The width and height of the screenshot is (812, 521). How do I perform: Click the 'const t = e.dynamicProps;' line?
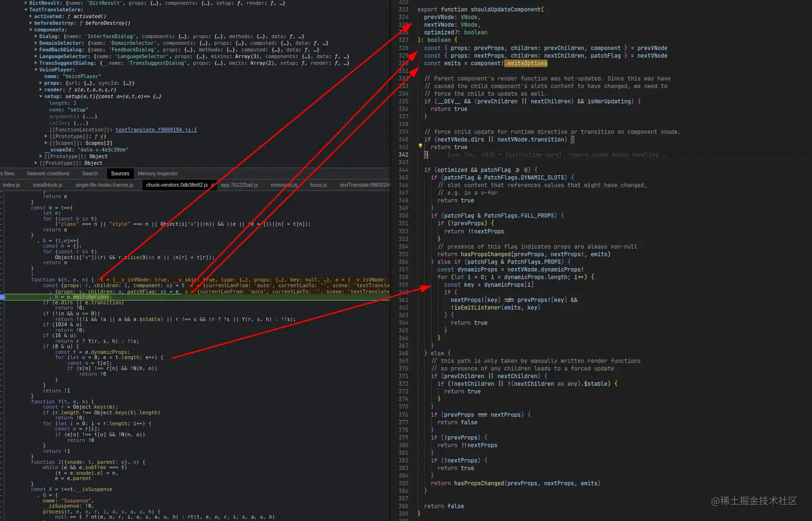[x=92, y=352]
